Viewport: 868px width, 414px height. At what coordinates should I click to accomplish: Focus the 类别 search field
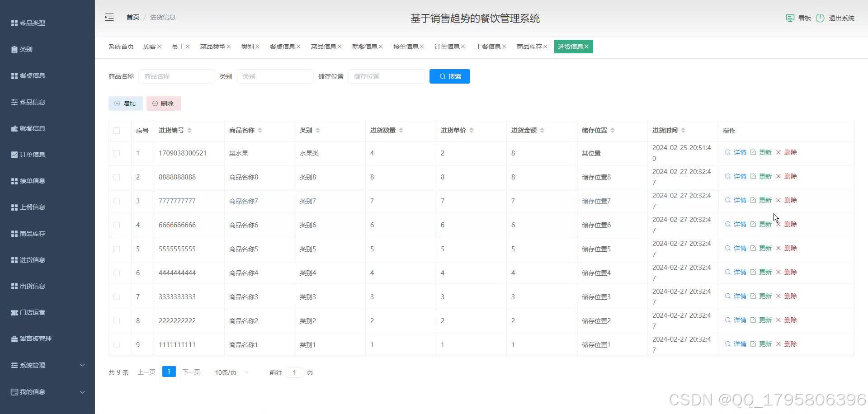(275, 76)
